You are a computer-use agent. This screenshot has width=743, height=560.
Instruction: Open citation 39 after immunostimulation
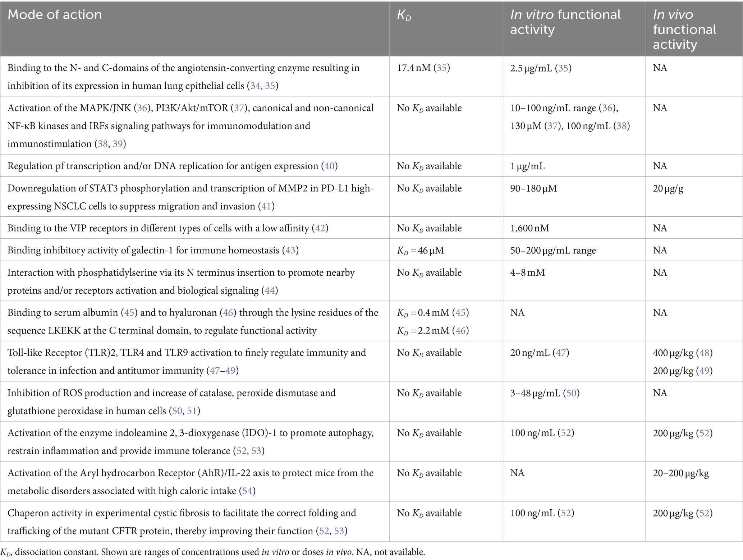click(118, 144)
